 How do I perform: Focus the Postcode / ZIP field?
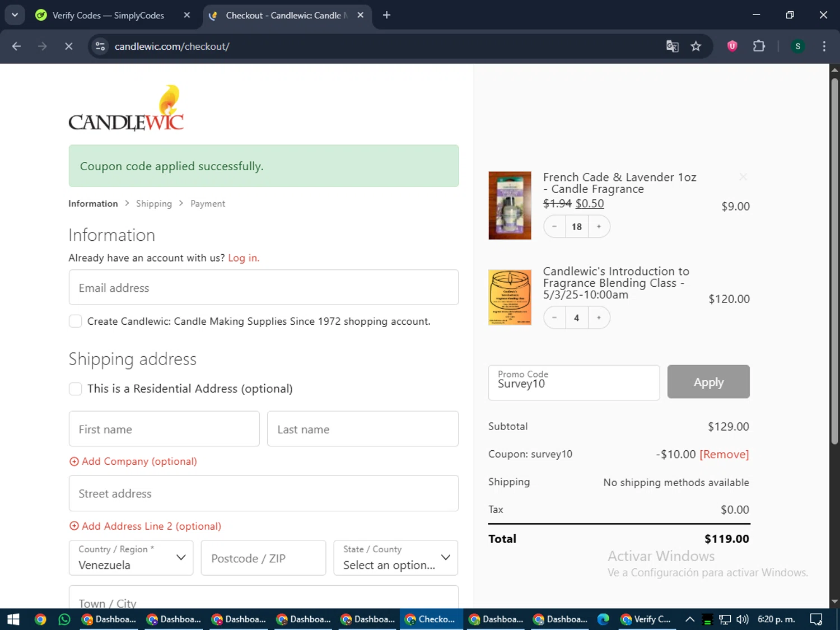(263, 558)
